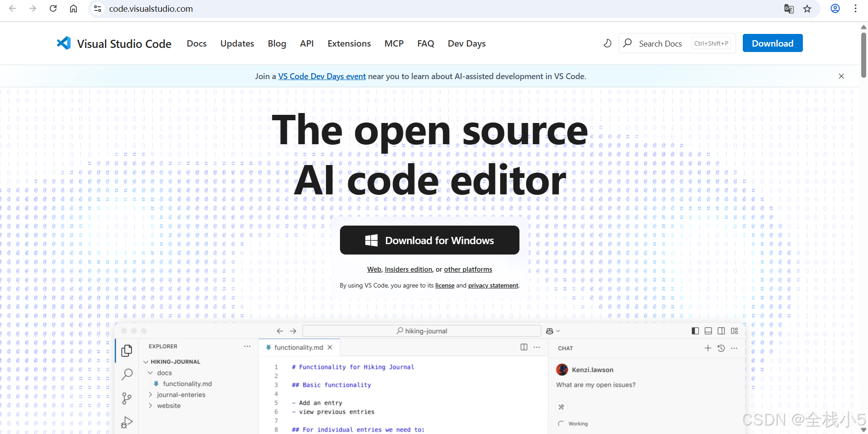This screenshot has width=868, height=434.
Task: Toggle the primary sidebar layout icon
Action: point(695,331)
